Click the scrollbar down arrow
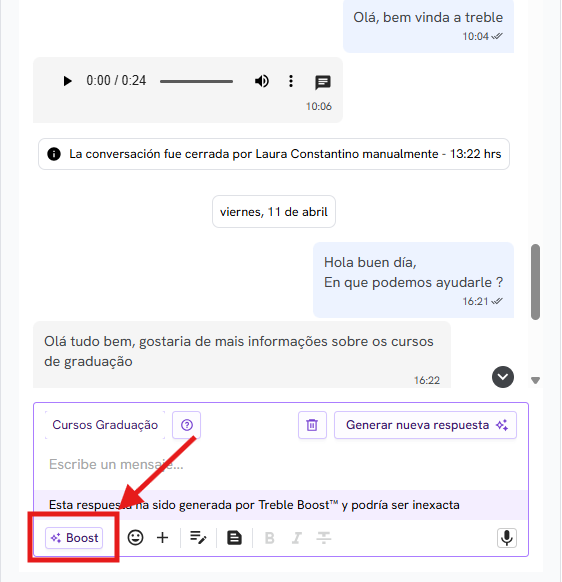This screenshot has height=582, width=562. pos(535,380)
